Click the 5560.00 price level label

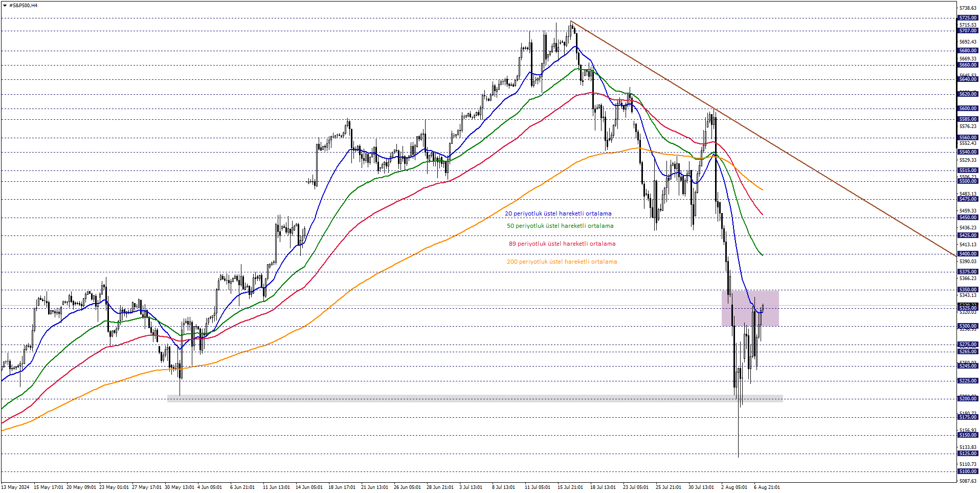[x=968, y=138]
